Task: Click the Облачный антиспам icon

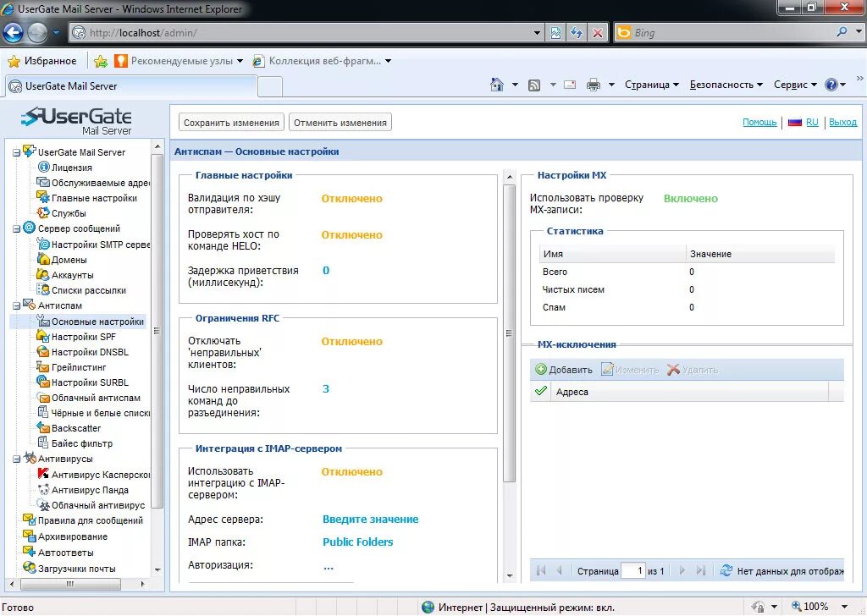Action: tap(43, 397)
